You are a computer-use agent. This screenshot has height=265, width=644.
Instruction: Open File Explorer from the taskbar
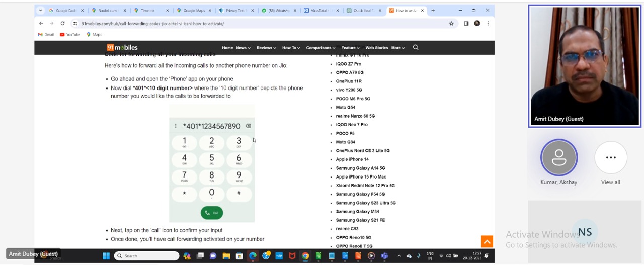pos(226,256)
